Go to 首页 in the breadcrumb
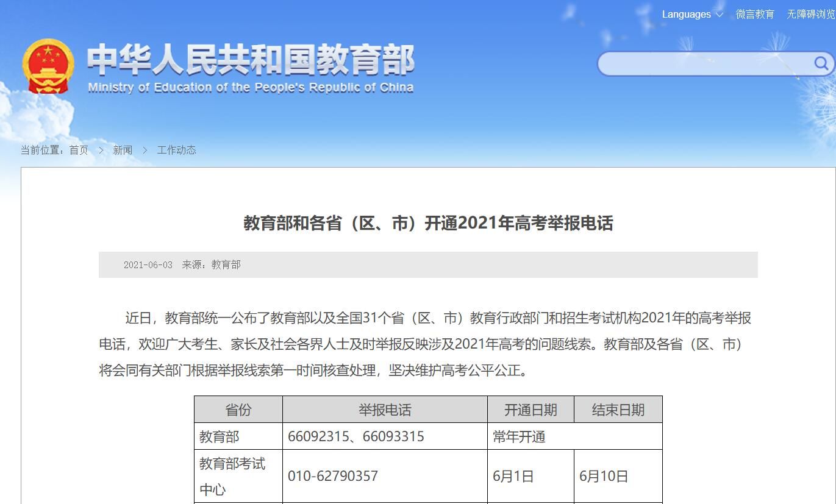The width and height of the screenshot is (836, 504). pos(79,150)
